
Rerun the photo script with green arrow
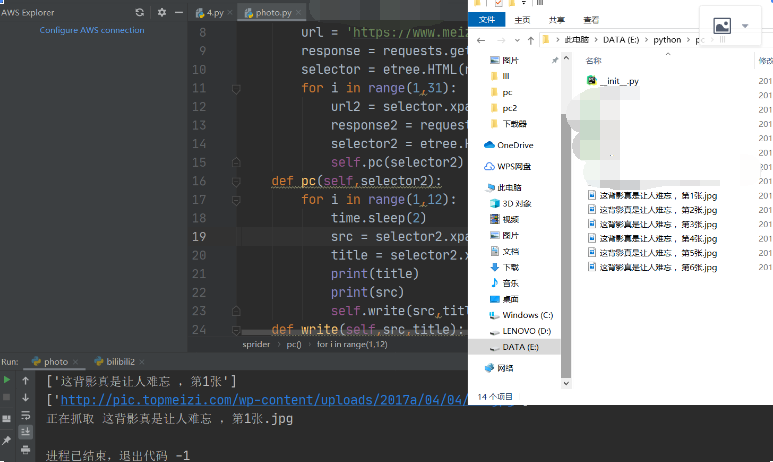8,380
